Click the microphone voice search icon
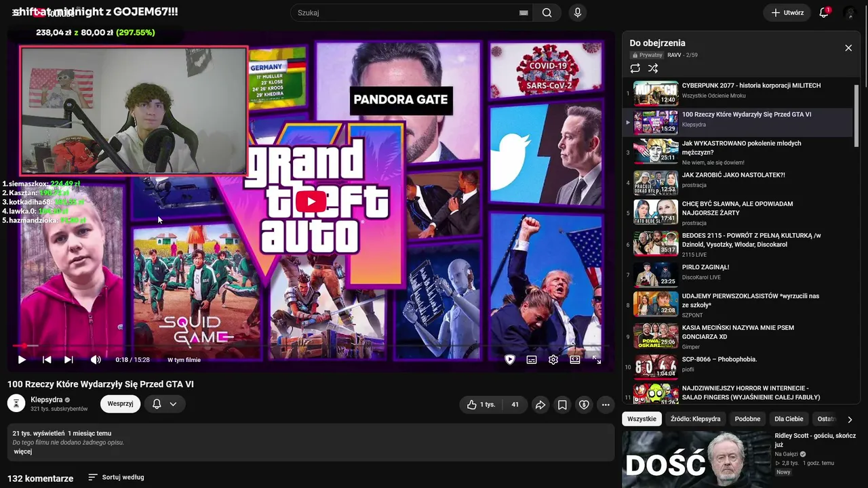The width and height of the screenshot is (868, 488). pos(578,13)
